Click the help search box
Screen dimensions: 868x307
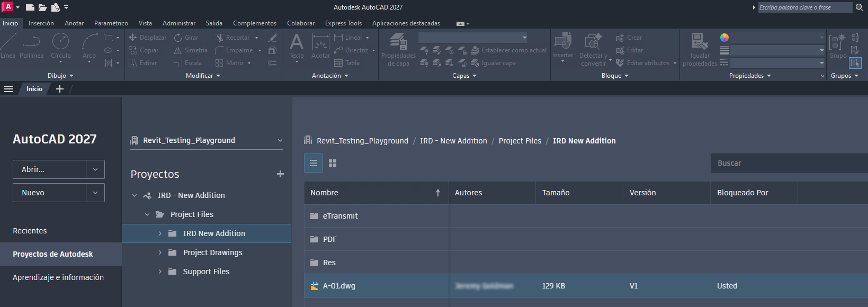click(x=805, y=7)
